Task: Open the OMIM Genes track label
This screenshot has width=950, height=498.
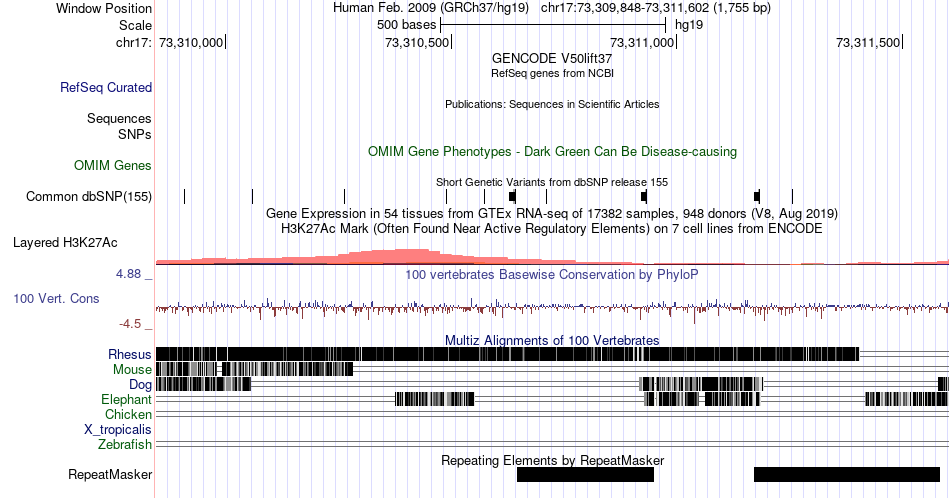Action: coord(113,165)
